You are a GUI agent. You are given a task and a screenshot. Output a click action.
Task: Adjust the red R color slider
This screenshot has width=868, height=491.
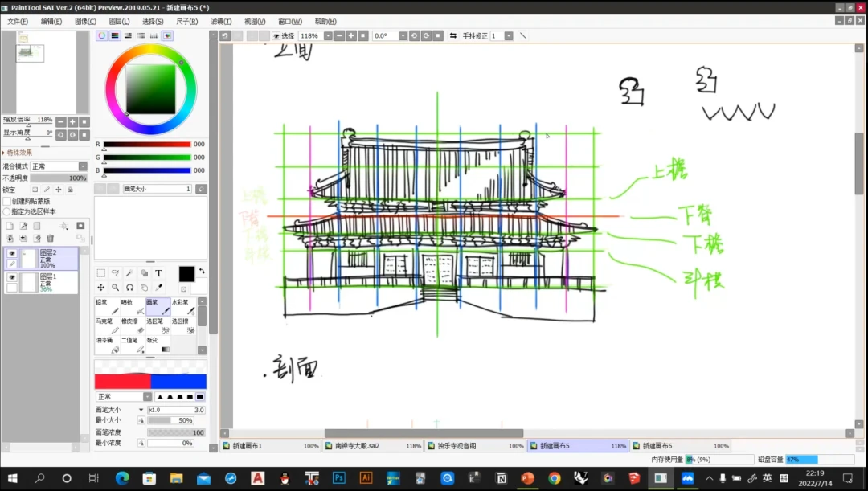click(147, 144)
